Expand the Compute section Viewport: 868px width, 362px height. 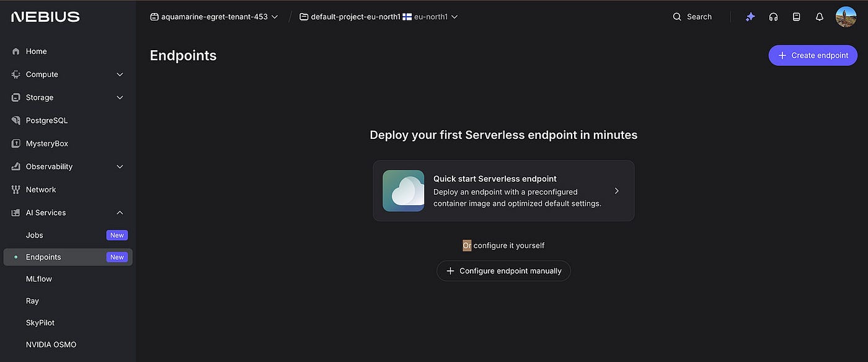click(120, 74)
